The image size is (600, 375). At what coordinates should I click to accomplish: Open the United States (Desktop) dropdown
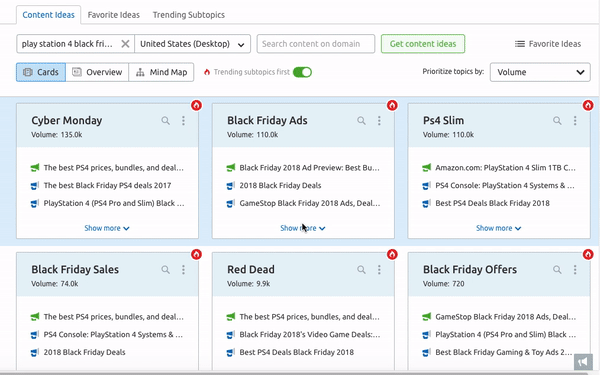[192, 44]
